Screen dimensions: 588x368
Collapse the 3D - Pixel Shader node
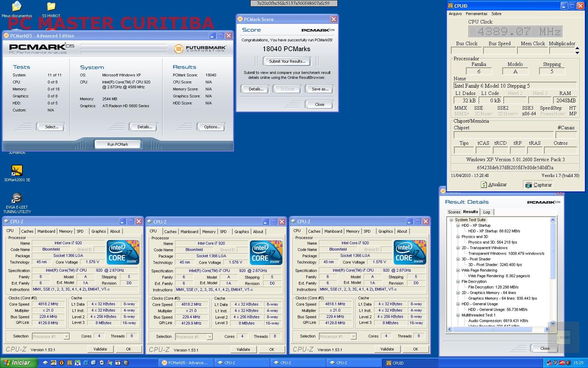(458, 259)
